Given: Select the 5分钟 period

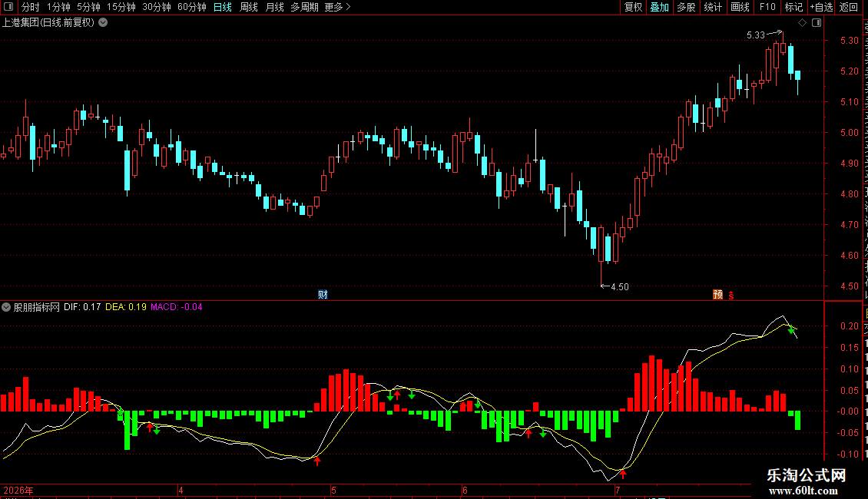Looking at the screenshot, I should coord(88,7).
